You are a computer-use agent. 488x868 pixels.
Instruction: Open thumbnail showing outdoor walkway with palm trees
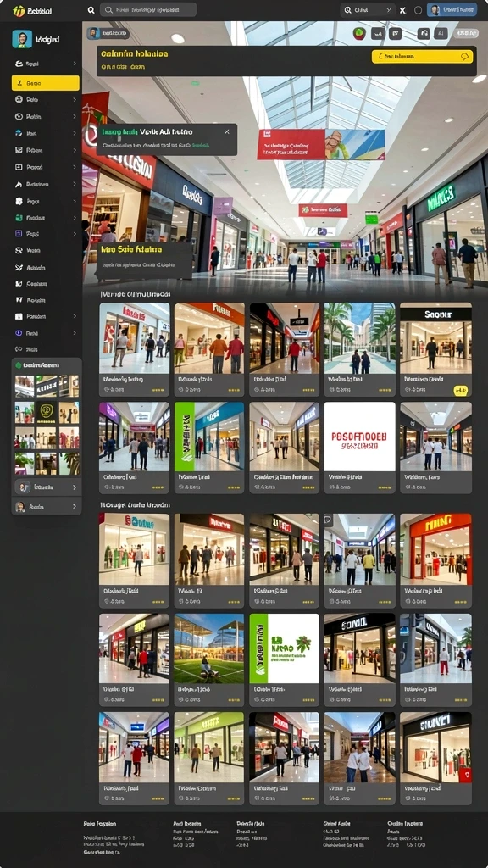coord(359,338)
